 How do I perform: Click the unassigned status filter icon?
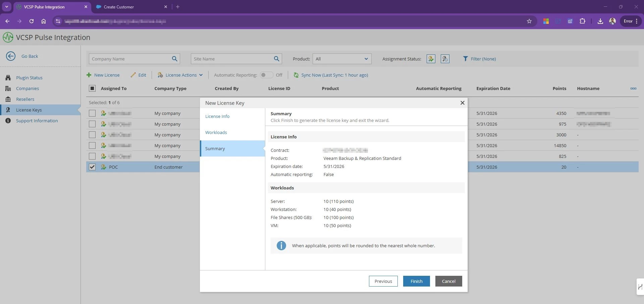coord(445,59)
